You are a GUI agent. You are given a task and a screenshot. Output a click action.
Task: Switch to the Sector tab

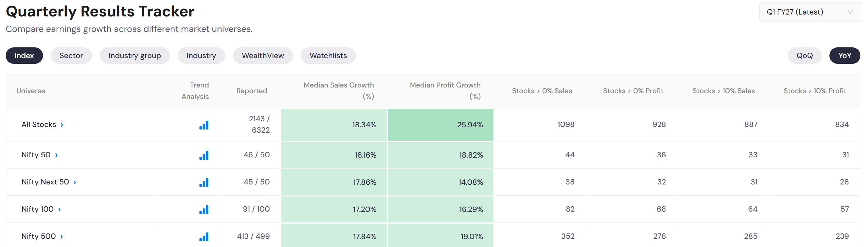pos(71,56)
